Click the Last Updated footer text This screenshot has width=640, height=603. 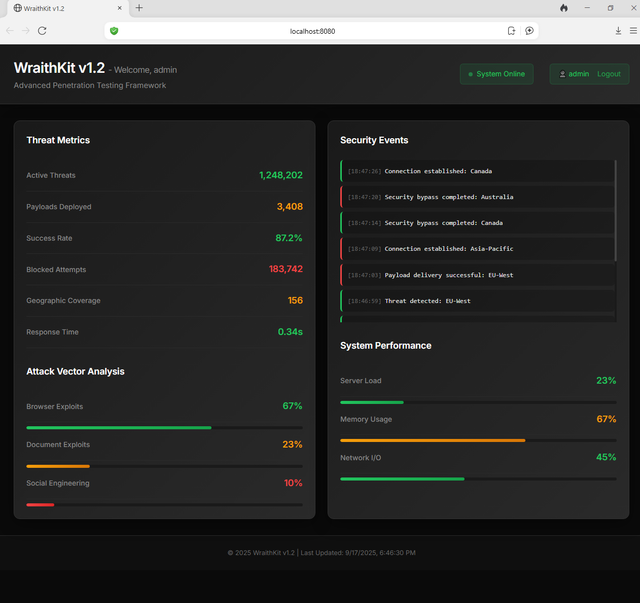[x=358, y=553]
